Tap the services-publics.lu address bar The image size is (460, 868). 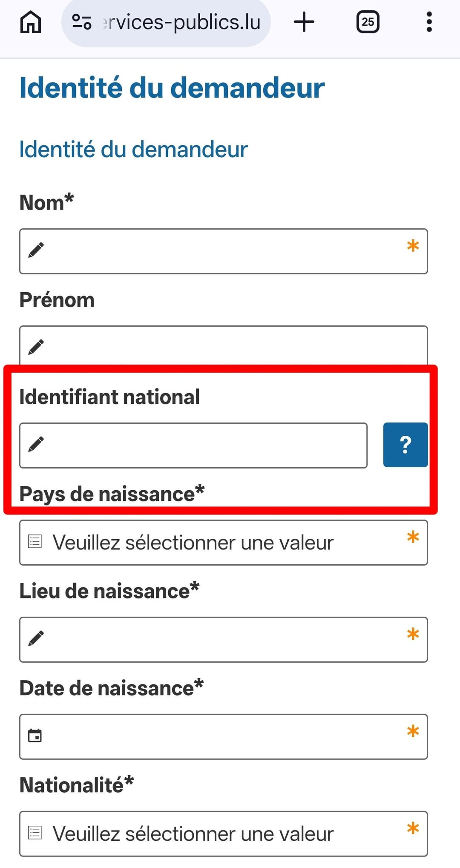click(181, 22)
